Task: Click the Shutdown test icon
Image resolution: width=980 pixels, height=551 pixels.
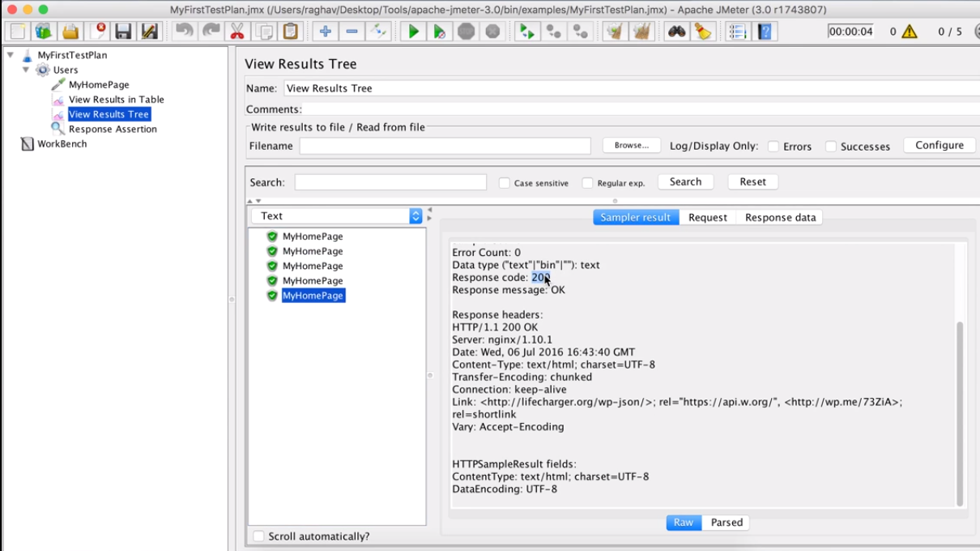Action: tap(492, 32)
